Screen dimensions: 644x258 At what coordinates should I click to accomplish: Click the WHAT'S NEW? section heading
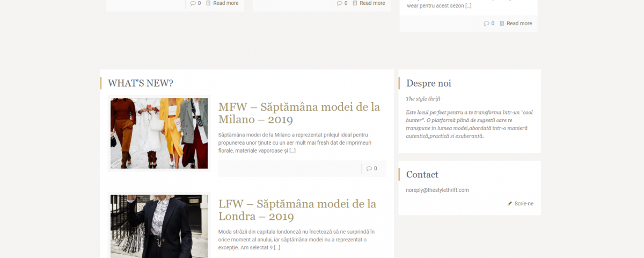pos(141,83)
